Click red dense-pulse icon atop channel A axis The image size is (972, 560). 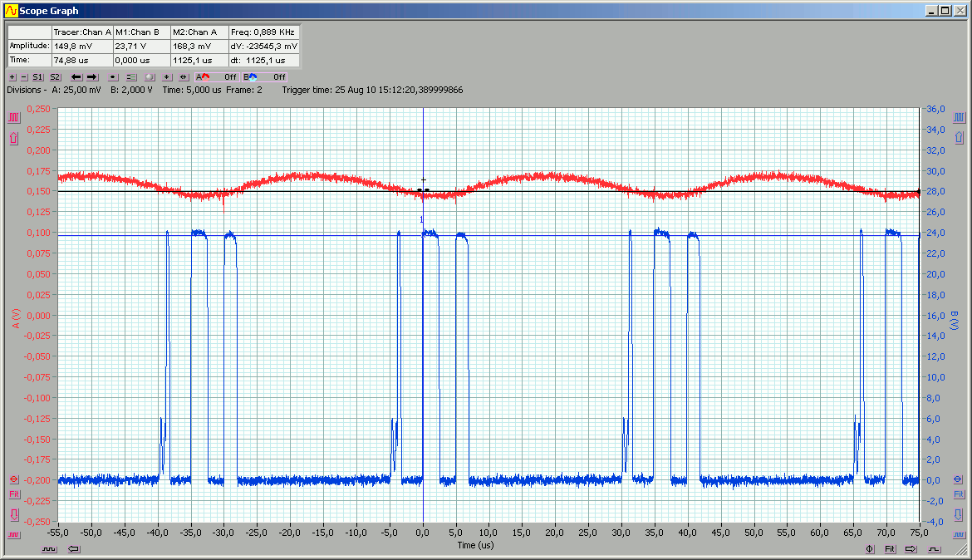13,117
